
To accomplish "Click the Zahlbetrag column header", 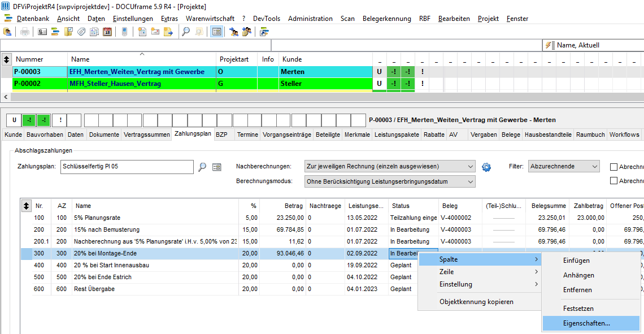I will pos(588,206).
